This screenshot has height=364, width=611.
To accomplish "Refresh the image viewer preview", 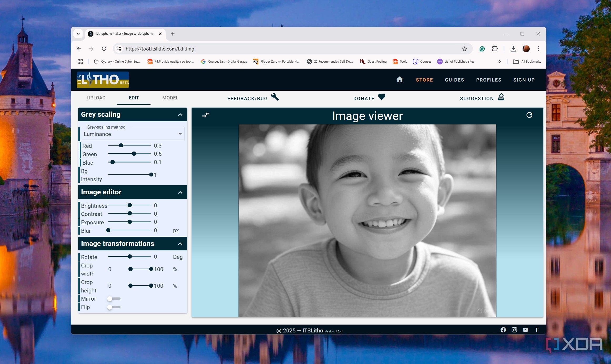I will pyautogui.click(x=529, y=115).
